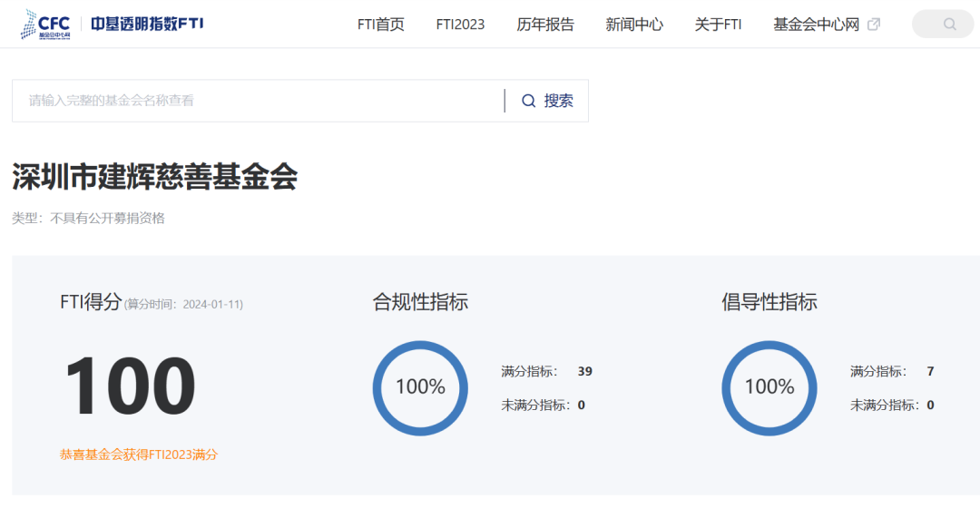980x518 pixels.
Task: Open the FTI首页 menu item
Action: (x=380, y=24)
